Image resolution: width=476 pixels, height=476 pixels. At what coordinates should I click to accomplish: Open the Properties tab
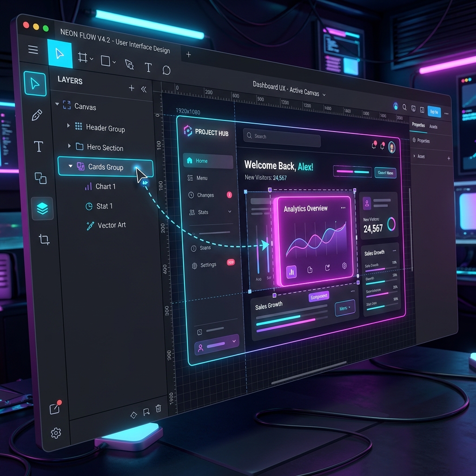coord(418,125)
